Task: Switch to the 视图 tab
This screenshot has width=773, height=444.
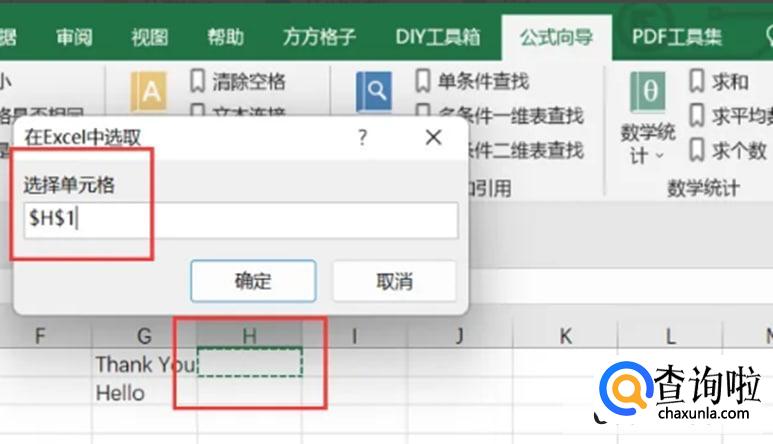Action: coord(150,37)
